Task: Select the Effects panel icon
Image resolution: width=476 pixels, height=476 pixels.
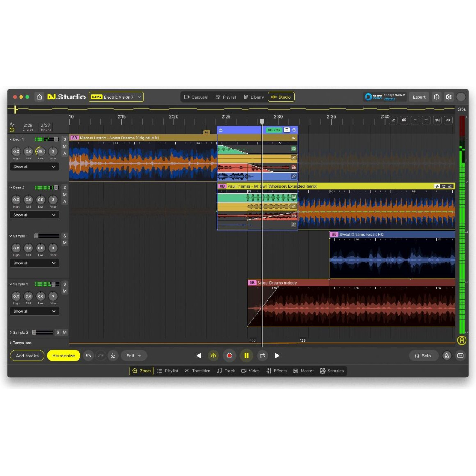Action: pos(278,371)
